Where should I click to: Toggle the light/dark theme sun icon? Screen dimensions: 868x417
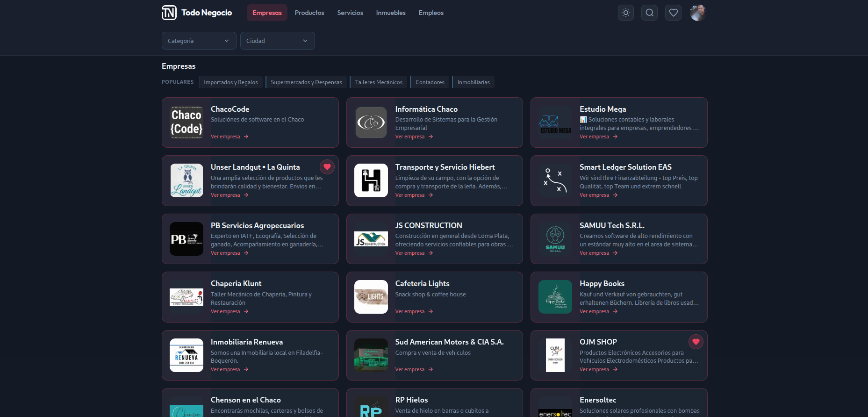626,13
